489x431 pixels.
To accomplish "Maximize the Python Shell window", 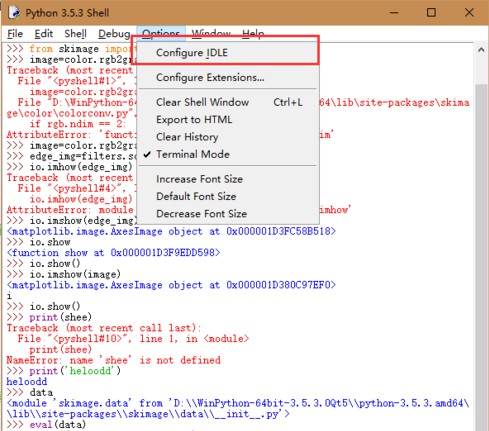I will [x=431, y=13].
